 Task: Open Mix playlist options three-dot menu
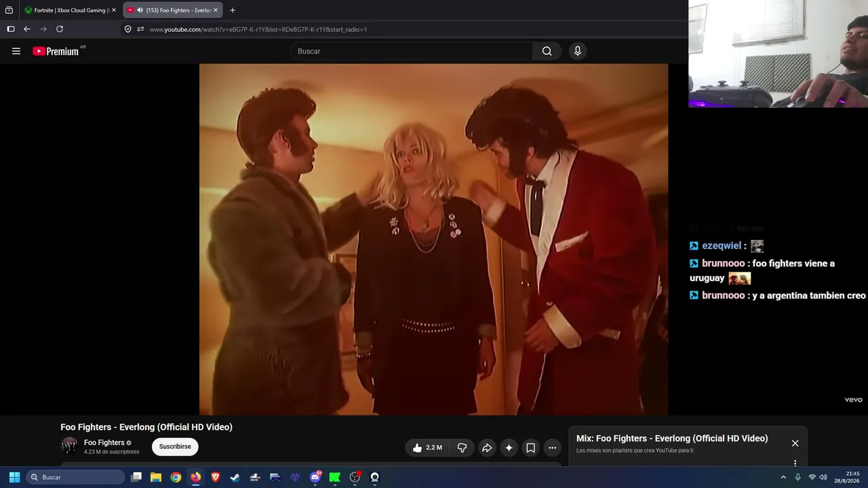click(795, 463)
